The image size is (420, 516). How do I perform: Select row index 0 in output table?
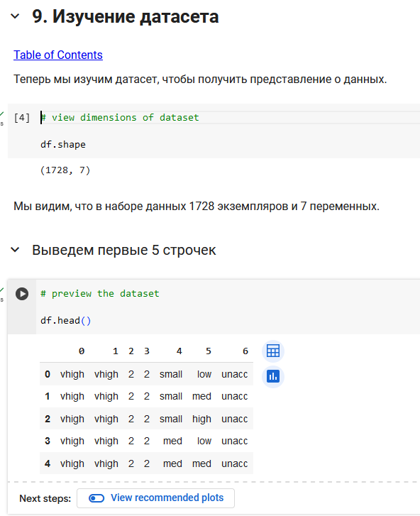[x=48, y=374]
